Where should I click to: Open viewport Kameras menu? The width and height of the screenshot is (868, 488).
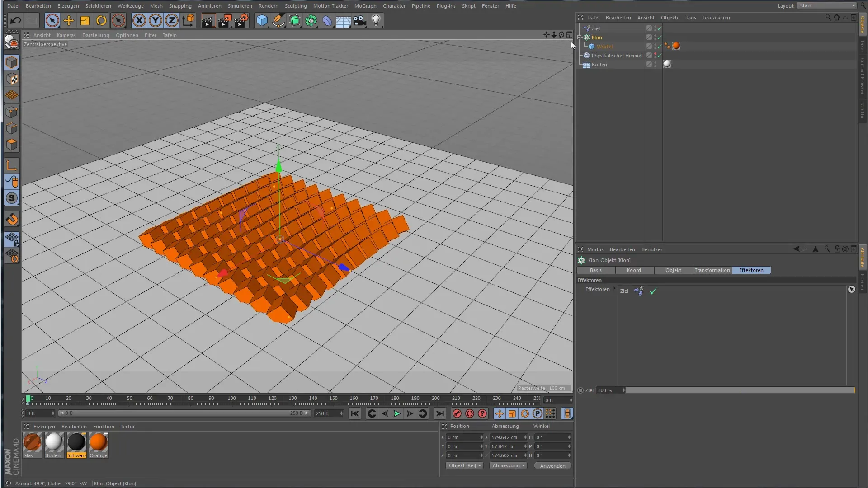(66, 35)
